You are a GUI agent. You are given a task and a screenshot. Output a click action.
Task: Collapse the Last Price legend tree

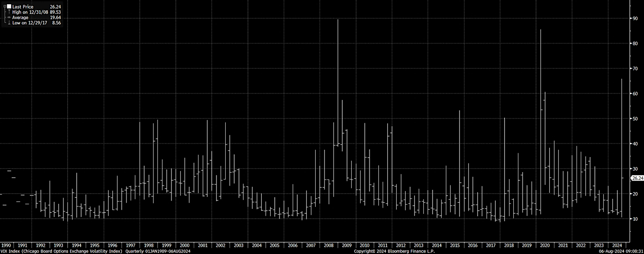click(x=5, y=7)
